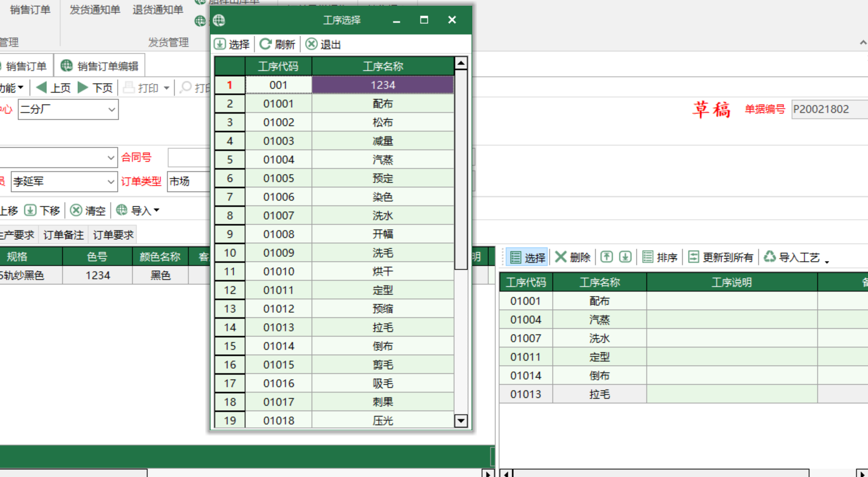Click the 导入工艺 recycle icon
Image resolution: width=868 pixels, height=477 pixels.
pos(770,256)
